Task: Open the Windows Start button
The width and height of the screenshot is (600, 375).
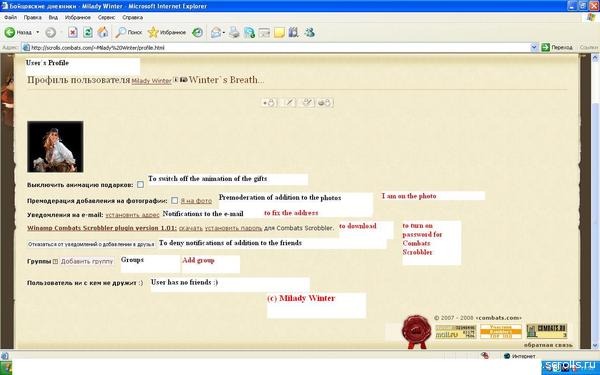Action: coord(6,368)
